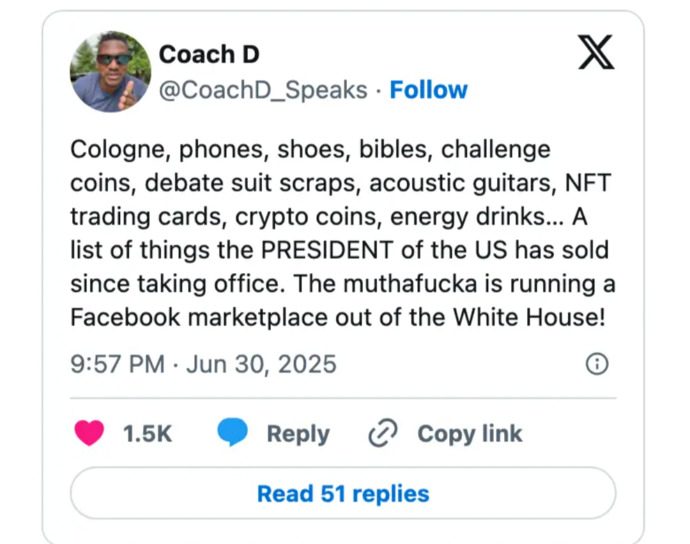Open Coach D's profile picture
The width and height of the screenshot is (690, 544).
(x=110, y=72)
